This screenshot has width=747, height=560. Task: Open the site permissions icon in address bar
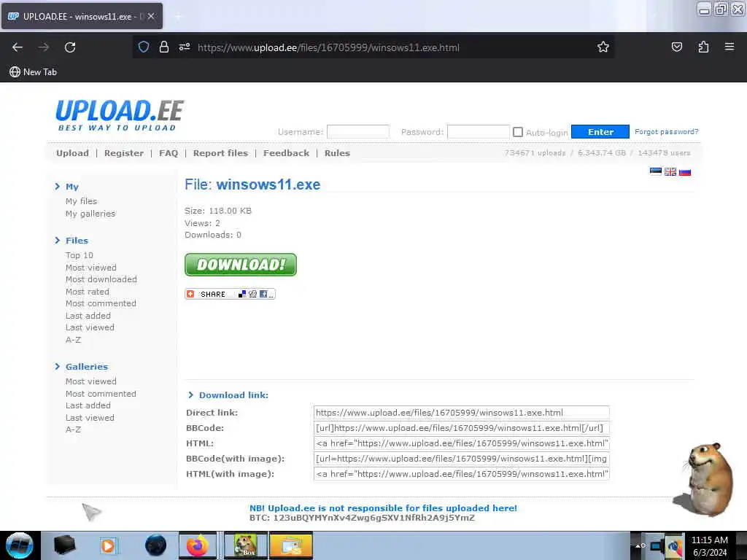pyautogui.click(x=185, y=47)
